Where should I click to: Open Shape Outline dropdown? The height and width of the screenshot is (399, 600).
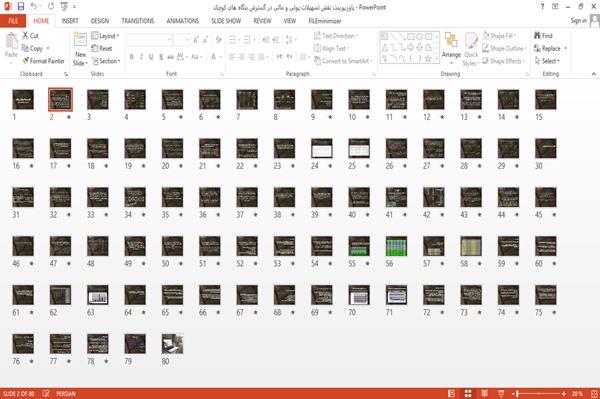coord(504,48)
